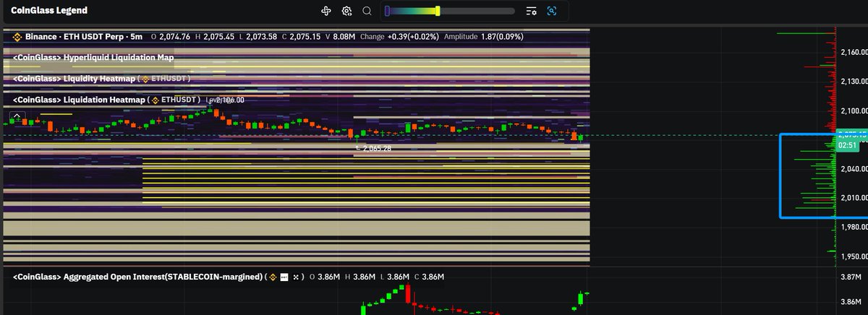Viewport: 868px width, 315px height.
Task: Click the 2,010.00 price axis label
Action: point(854,197)
